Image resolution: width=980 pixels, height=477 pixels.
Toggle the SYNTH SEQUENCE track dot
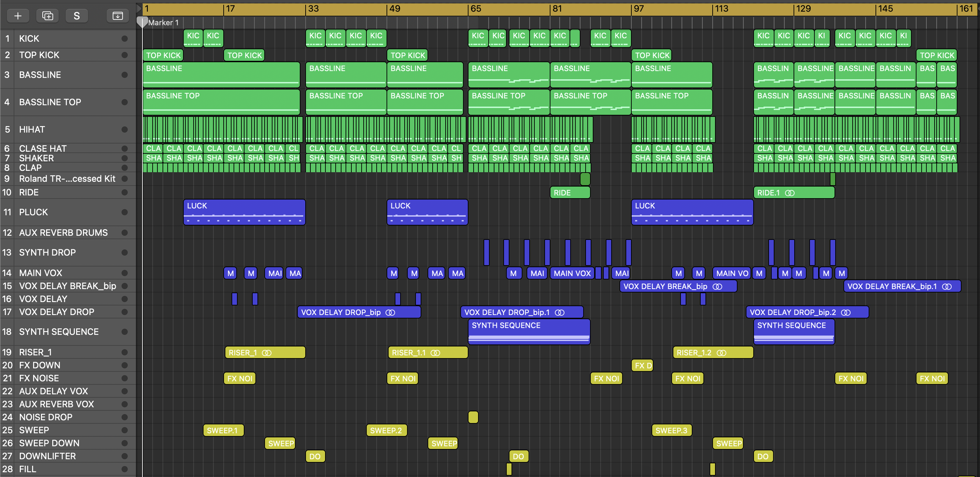pos(124,331)
